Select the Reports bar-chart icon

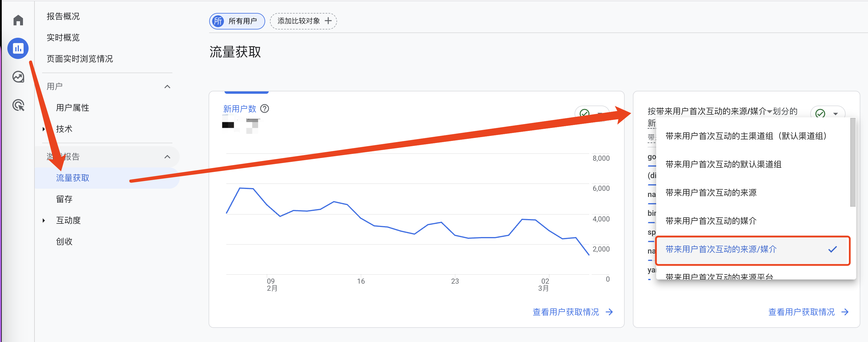point(18,49)
